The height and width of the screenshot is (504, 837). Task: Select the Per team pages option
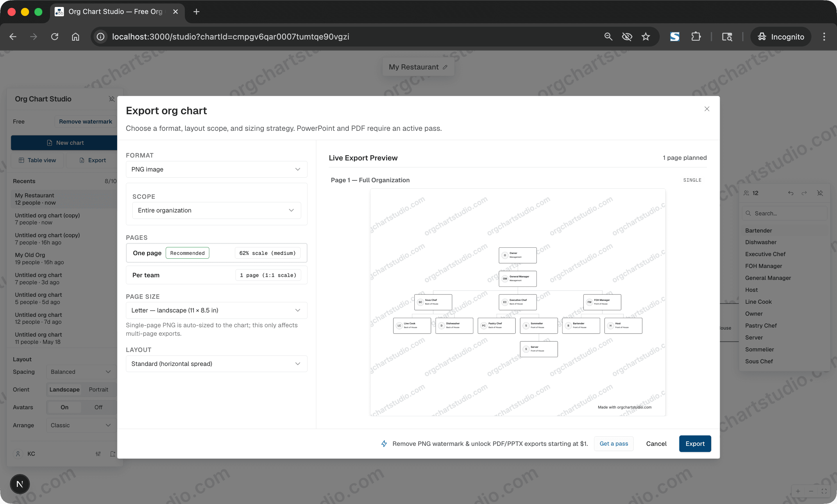point(216,275)
